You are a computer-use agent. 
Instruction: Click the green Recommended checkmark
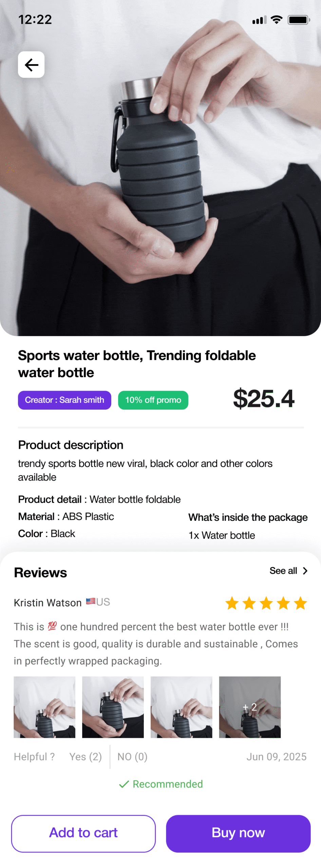pyautogui.click(x=124, y=784)
